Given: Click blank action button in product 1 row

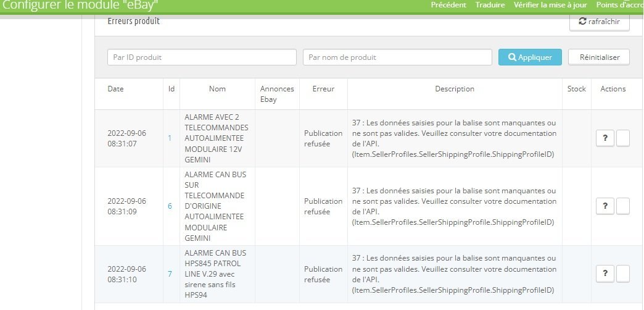Looking at the screenshot, I should 623,138.
